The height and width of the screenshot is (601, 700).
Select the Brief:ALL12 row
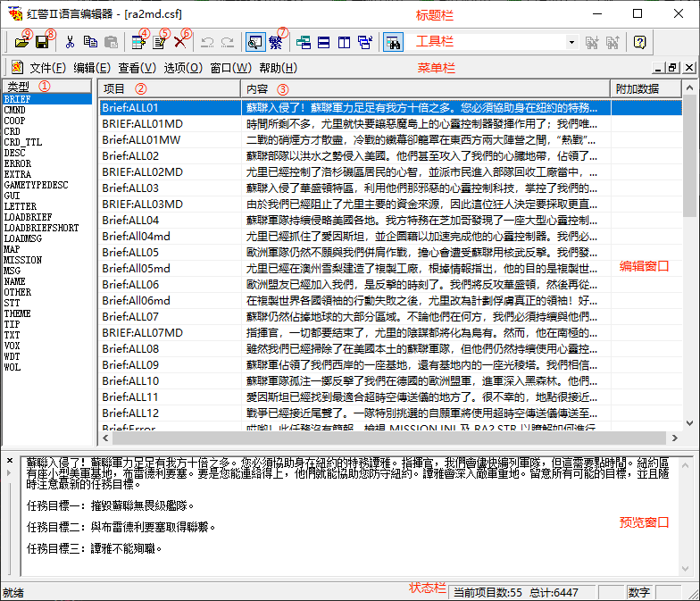[391, 413]
